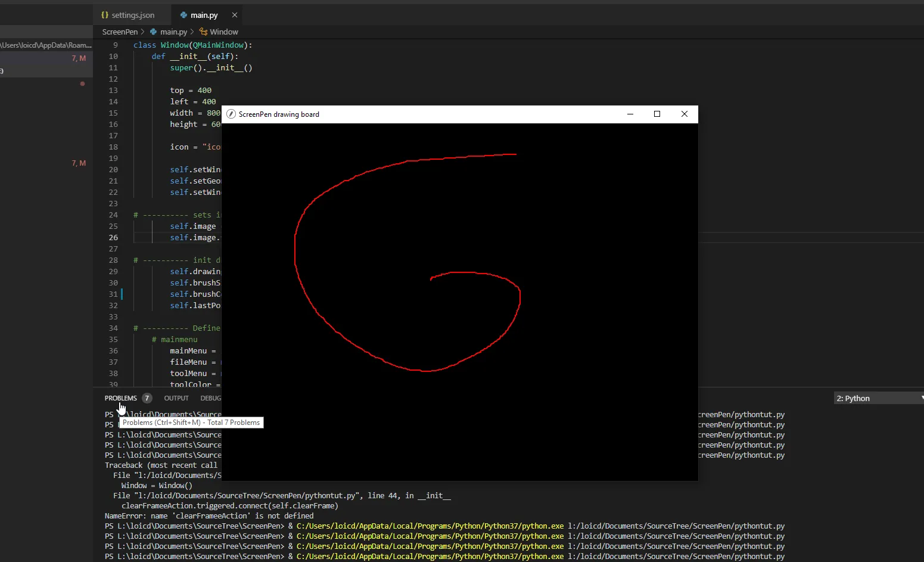Click the Problems count badge showing 7
The height and width of the screenshot is (562, 924).
(147, 398)
